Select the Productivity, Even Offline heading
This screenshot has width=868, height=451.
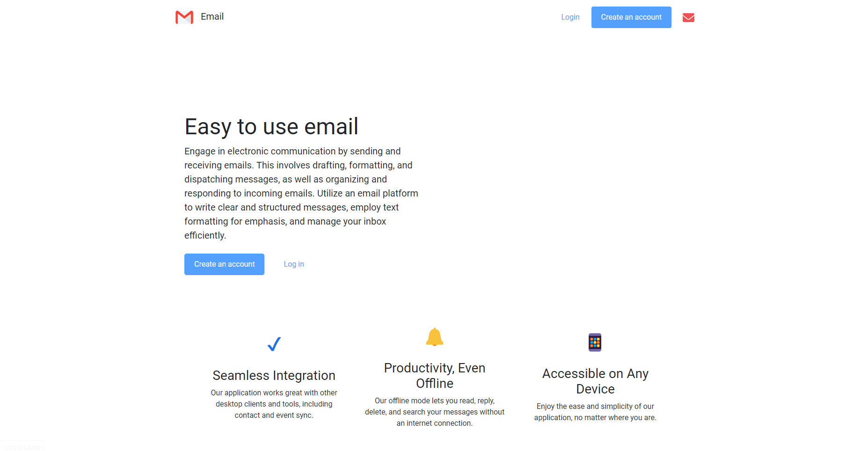435,376
